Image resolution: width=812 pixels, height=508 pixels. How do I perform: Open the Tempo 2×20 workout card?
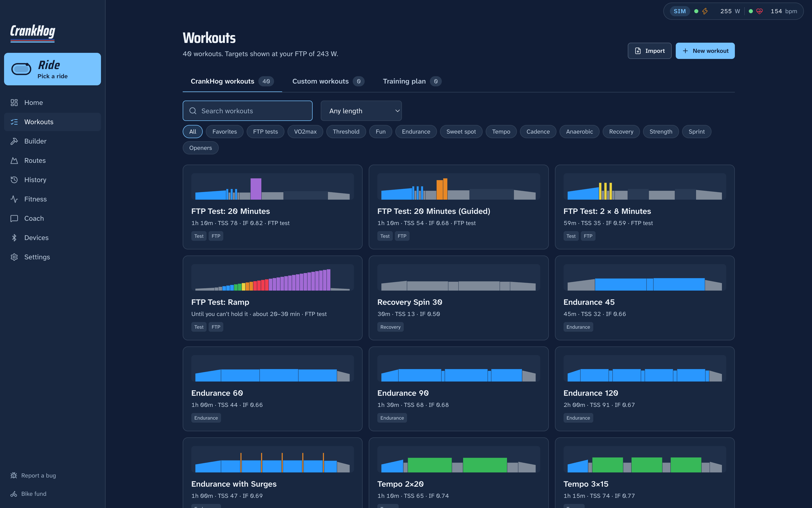(458, 473)
